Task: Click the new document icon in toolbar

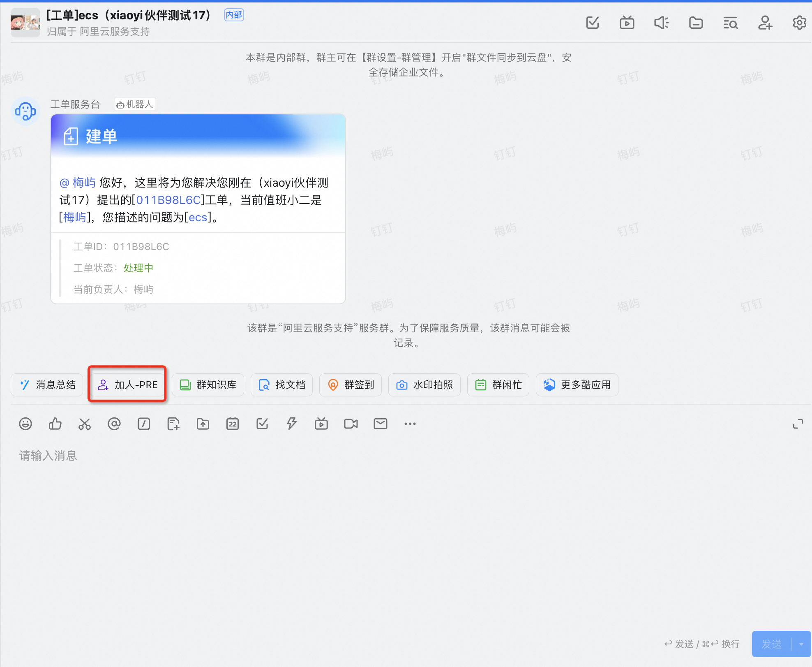Action: [173, 424]
